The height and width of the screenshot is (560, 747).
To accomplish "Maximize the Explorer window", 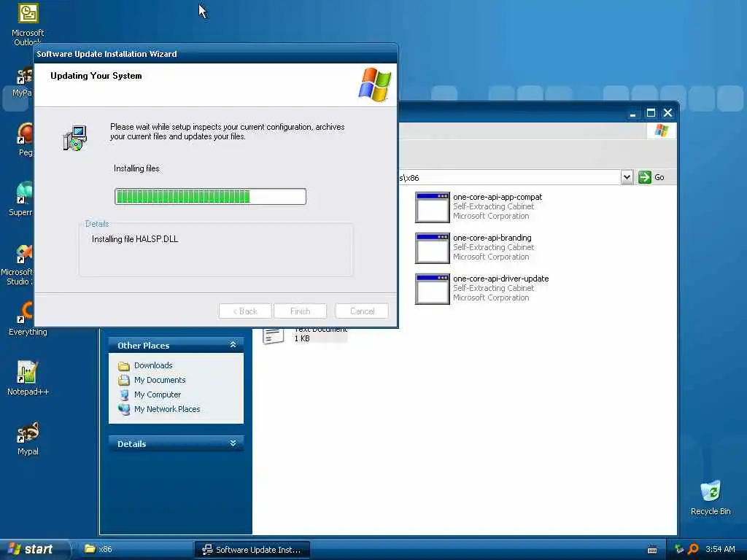I will coord(651,113).
